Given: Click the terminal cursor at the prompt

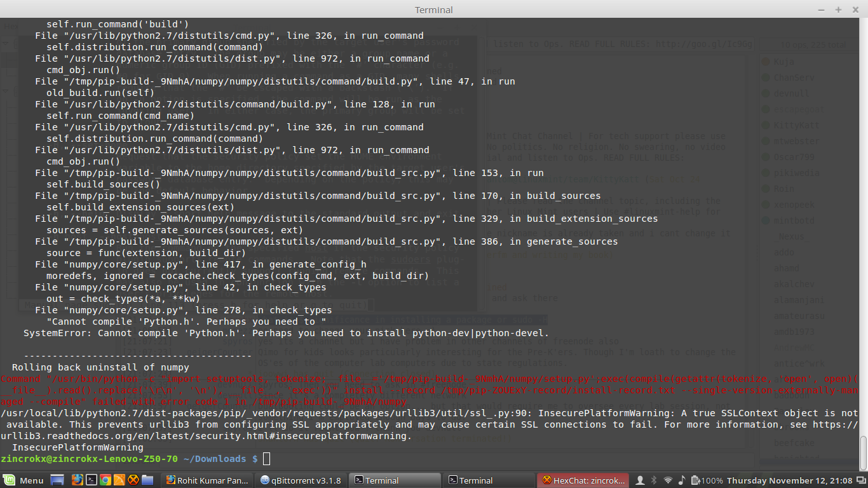Looking at the screenshot, I should (x=266, y=459).
